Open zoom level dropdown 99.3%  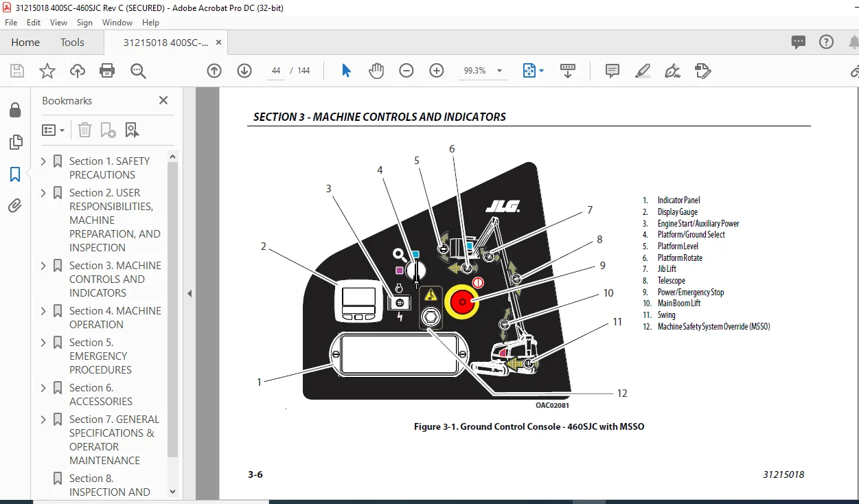(x=499, y=71)
